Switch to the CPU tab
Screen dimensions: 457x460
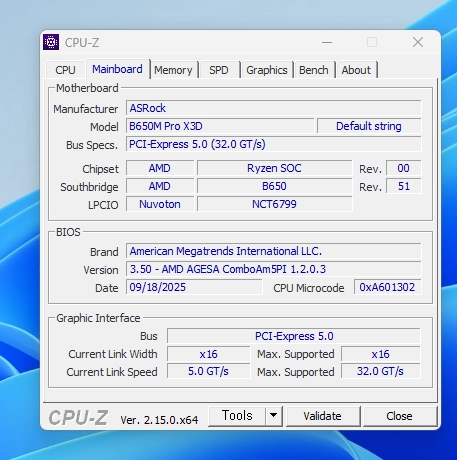click(x=65, y=70)
